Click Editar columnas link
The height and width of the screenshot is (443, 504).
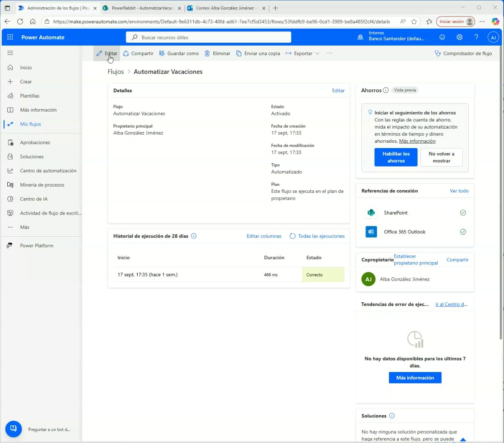[264, 236]
